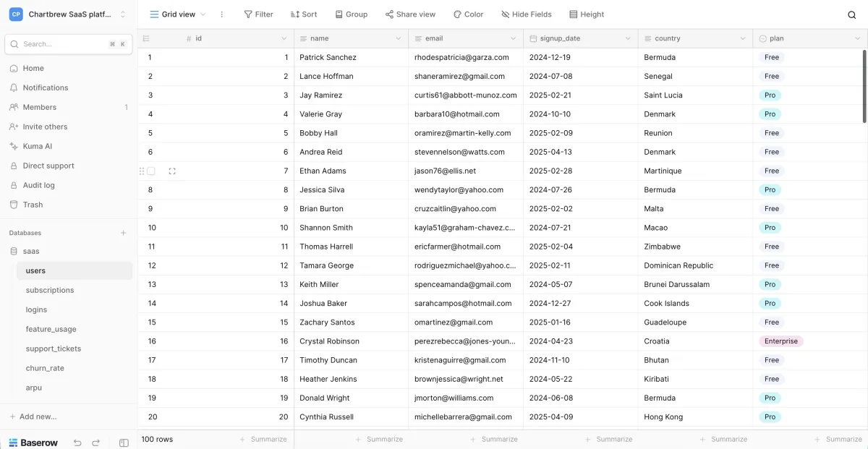
Task: Click the plus icon beside Databases
Action: [123, 233]
